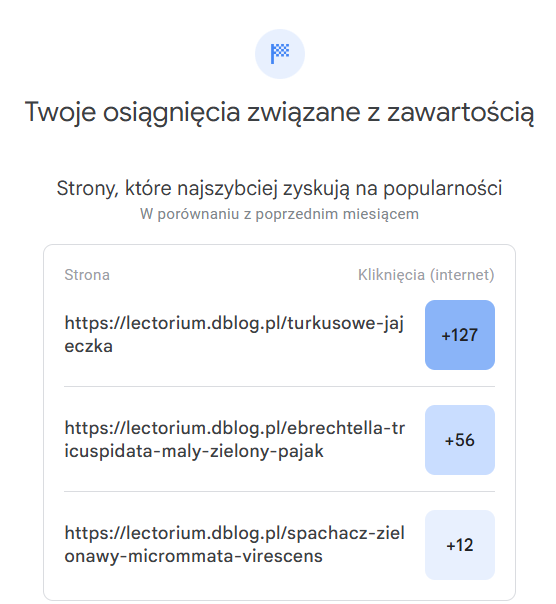
Task: Click the Kliknięcia (internet) column header
Action: coord(426,275)
